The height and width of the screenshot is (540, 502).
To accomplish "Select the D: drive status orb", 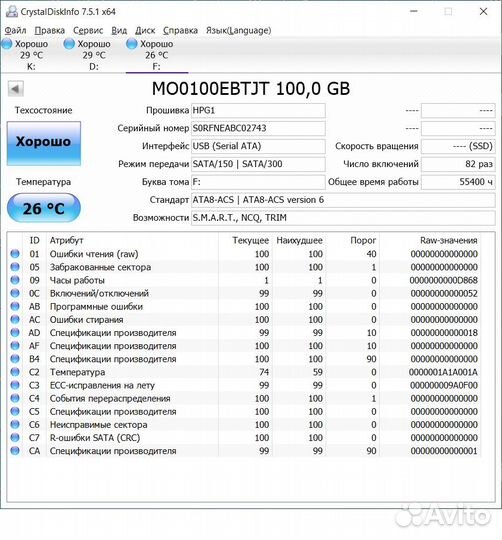I will click(69, 44).
